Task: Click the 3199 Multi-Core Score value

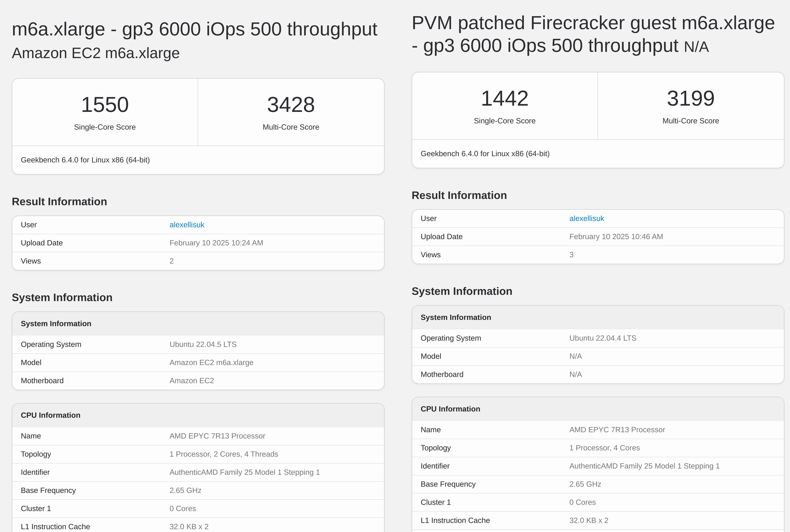Action: click(x=691, y=98)
